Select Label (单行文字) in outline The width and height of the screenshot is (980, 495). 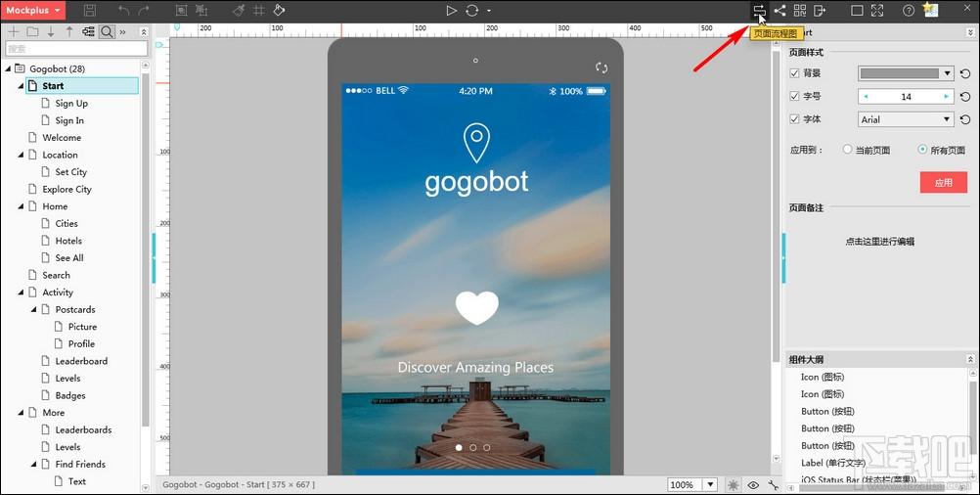pyautogui.click(x=832, y=463)
